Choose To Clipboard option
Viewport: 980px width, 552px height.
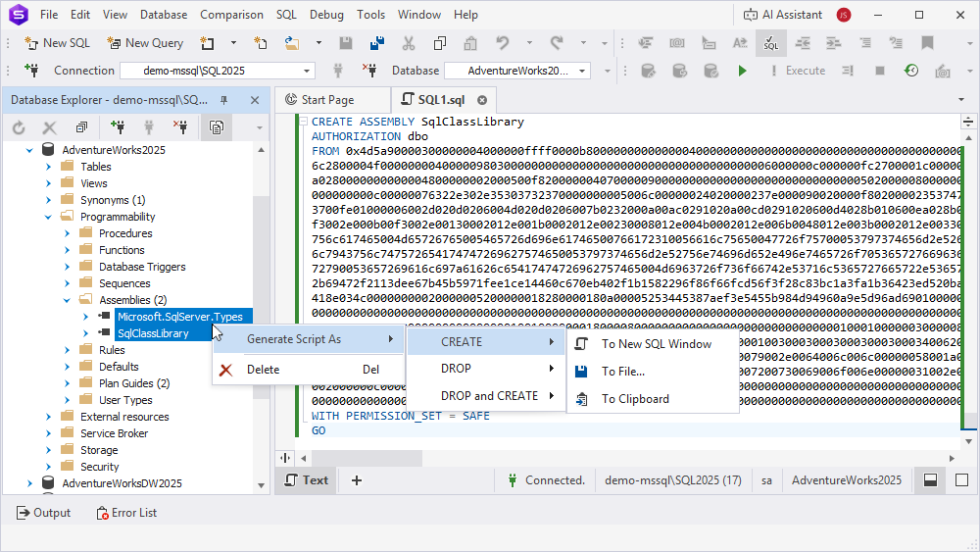coord(653,399)
